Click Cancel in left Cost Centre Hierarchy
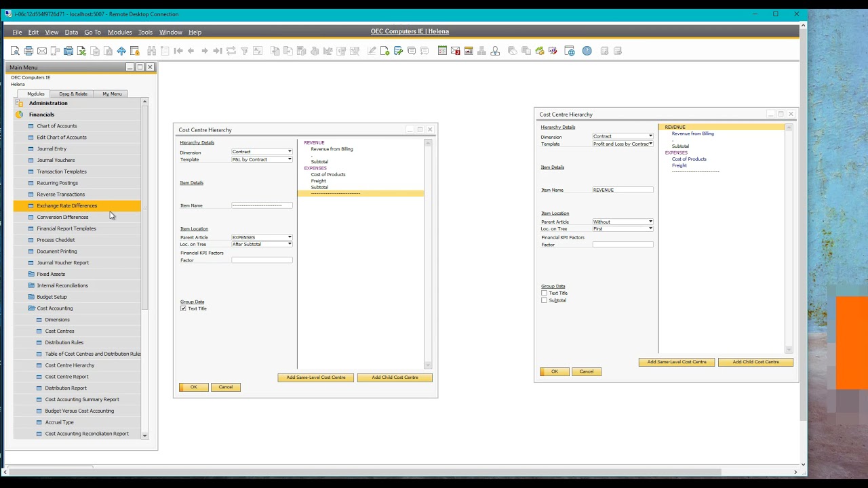Image resolution: width=868 pixels, height=488 pixels. [226, 387]
